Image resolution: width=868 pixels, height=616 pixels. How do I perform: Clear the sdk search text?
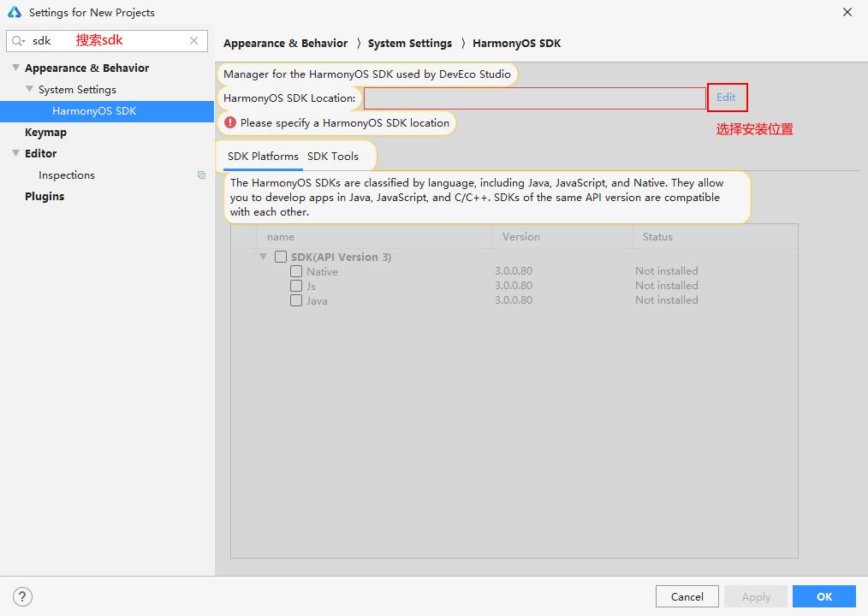194,40
